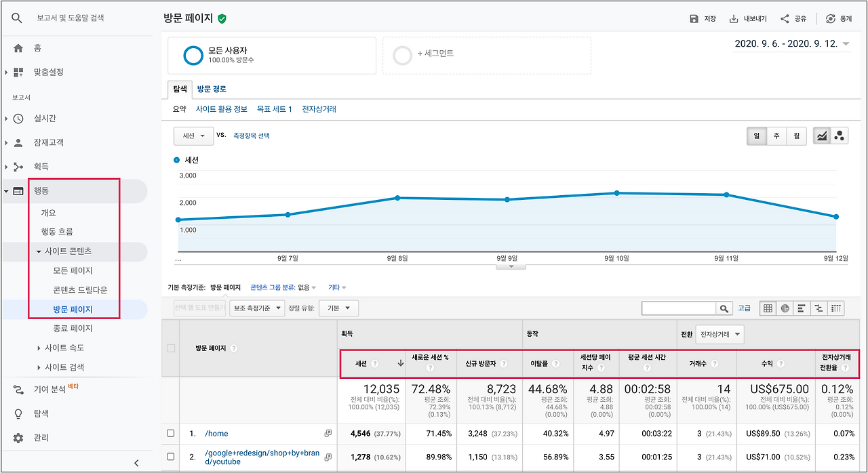Screen dimensions: 868x473
Task: Click the 9월 10일 data point on chart
Action: point(616,193)
